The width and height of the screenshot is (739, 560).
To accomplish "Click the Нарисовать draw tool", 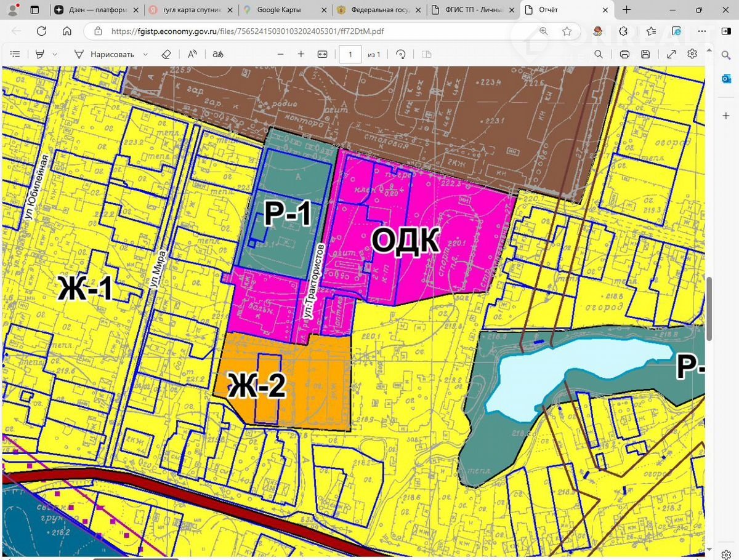I will (104, 54).
